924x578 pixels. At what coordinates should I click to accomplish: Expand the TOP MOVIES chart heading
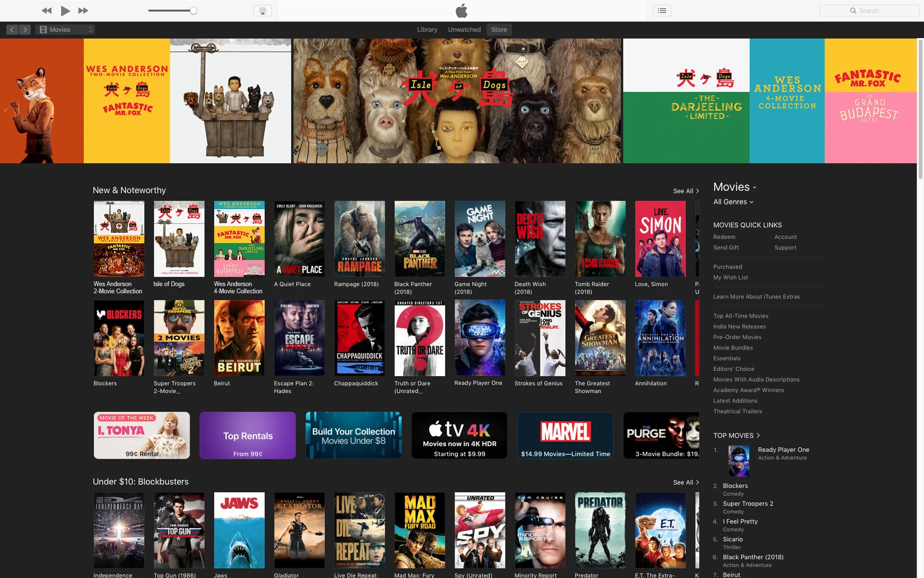tap(736, 435)
